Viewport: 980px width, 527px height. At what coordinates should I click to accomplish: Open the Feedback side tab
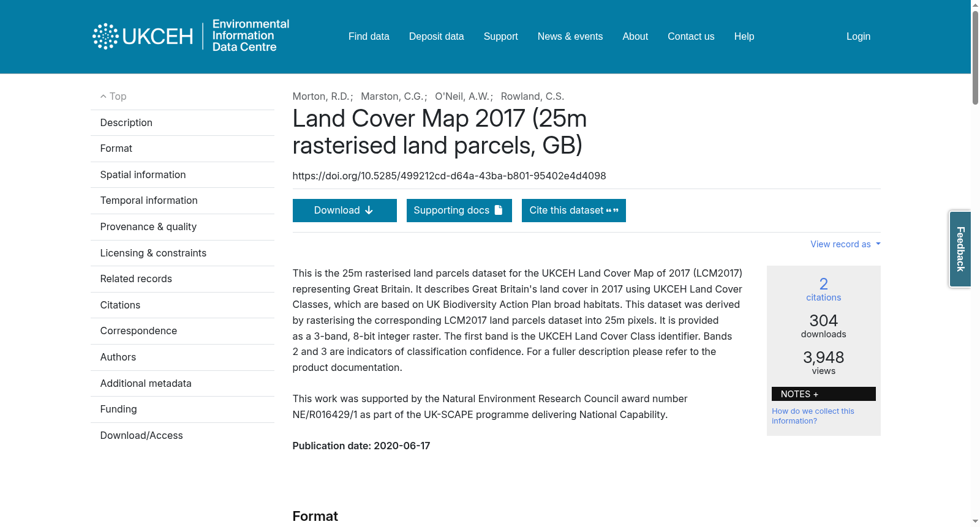[x=960, y=249]
